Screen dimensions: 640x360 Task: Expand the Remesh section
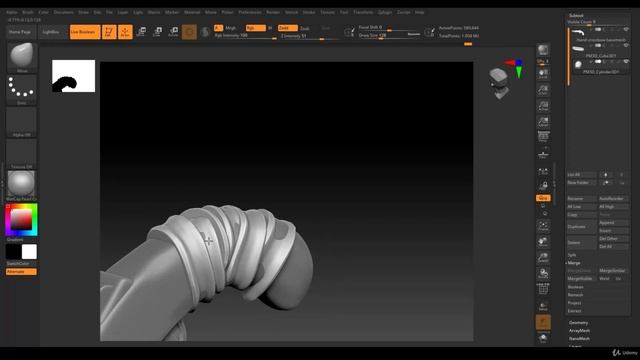pyautogui.click(x=575, y=295)
